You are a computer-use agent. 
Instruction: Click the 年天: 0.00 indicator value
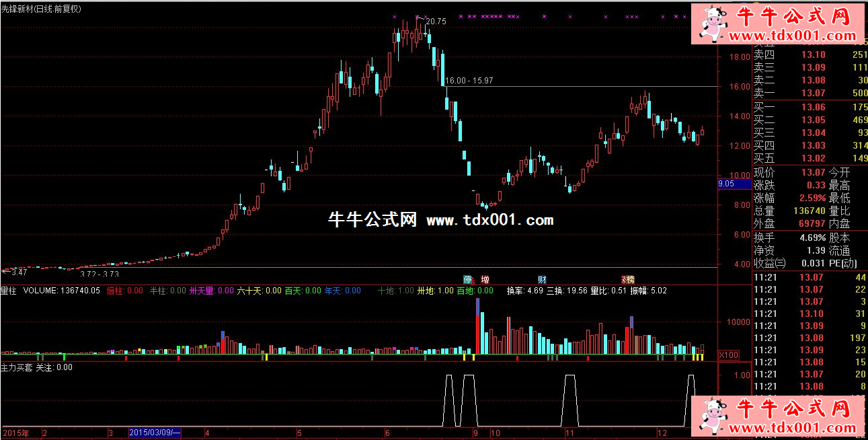[343, 291]
